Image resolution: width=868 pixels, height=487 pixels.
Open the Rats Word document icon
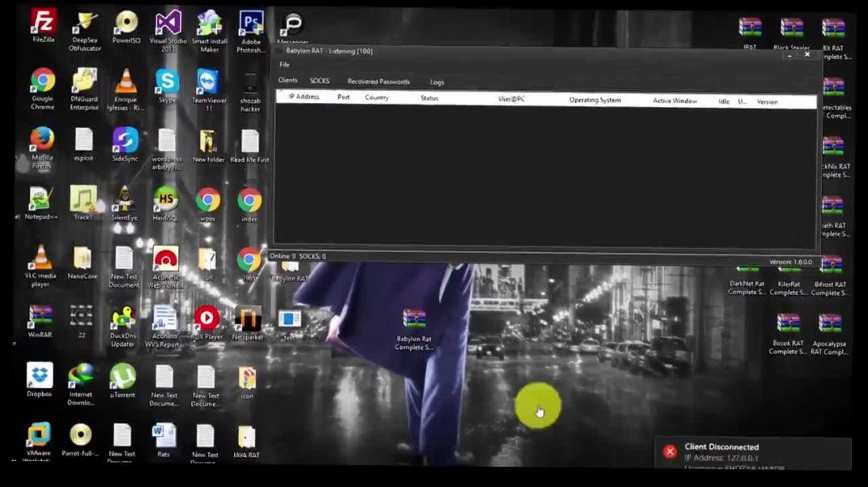[164, 441]
